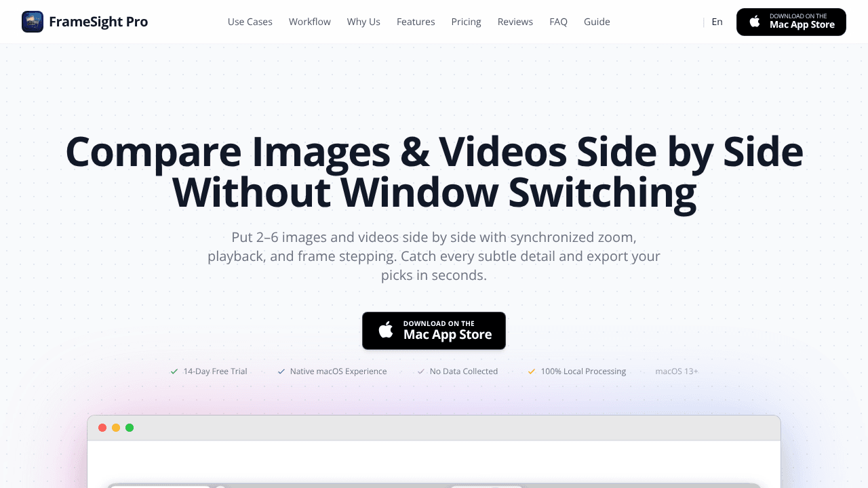Click the FrameSight Pro logo icon

point(33,22)
